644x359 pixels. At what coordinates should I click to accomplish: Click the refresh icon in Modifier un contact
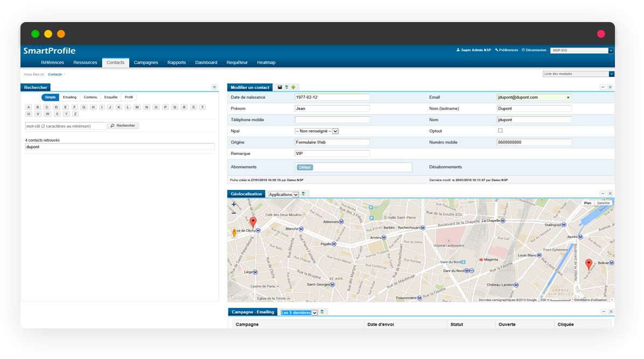click(286, 87)
